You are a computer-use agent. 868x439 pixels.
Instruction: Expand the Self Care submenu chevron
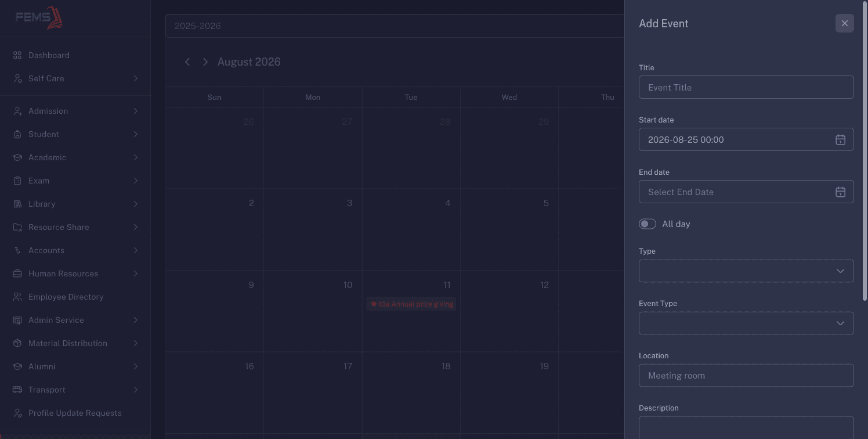tap(135, 78)
